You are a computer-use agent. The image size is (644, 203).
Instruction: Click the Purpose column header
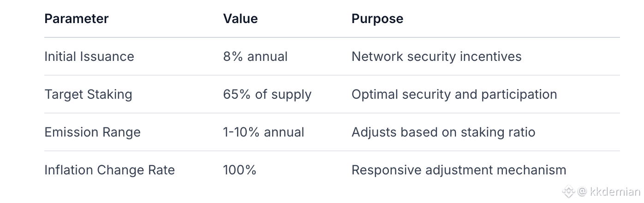click(377, 18)
